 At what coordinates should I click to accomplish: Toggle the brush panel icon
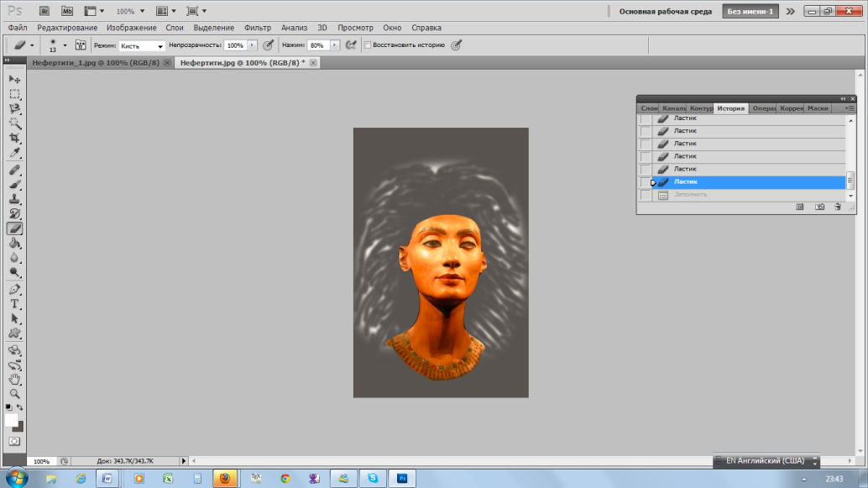[x=81, y=45]
